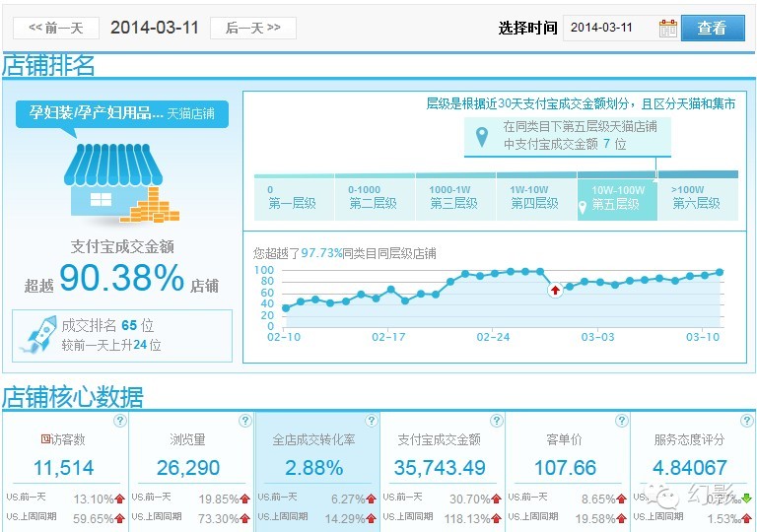Select the 第一层级 tier tab
Screen dimensions: 757x532
pos(294,197)
